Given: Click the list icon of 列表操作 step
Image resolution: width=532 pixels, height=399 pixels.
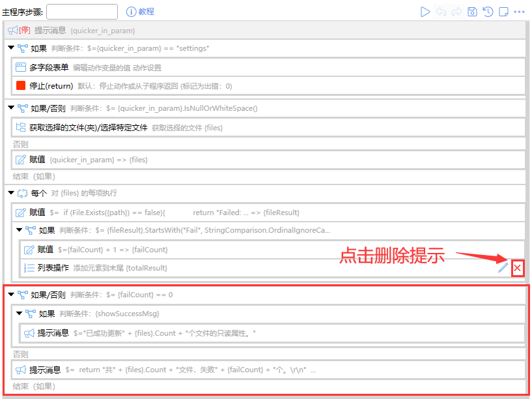Looking at the screenshot, I should click(x=29, y=268).
